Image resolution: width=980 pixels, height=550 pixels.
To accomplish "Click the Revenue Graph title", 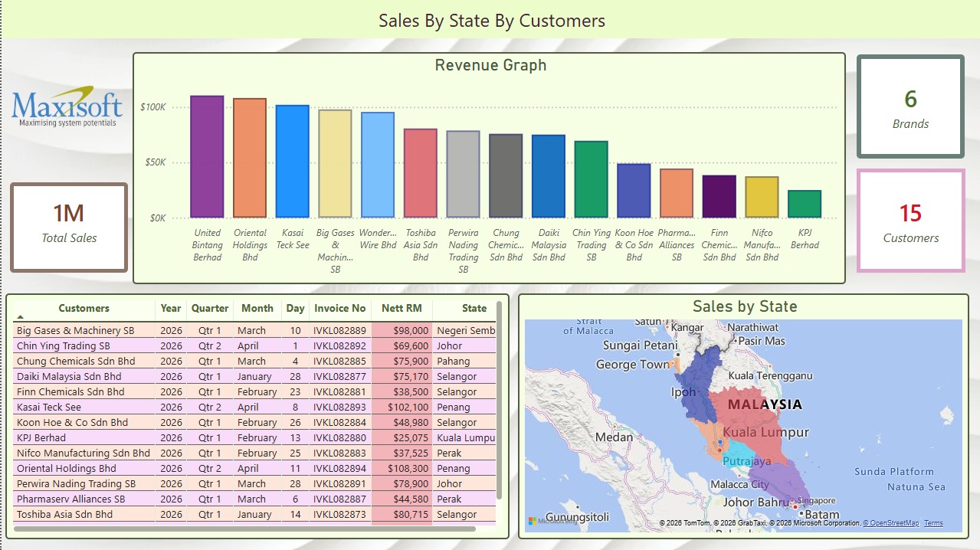I will [x=490, y=65].
